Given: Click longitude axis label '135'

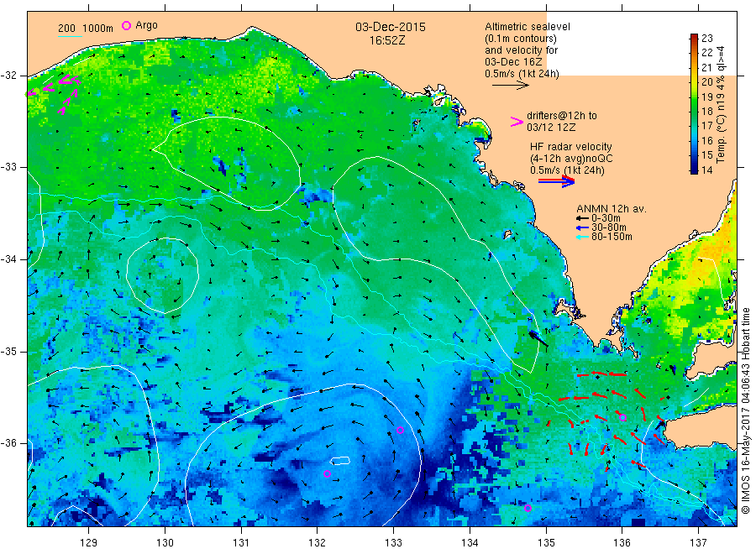Looking at the screenshot, I should pos(546,543).
